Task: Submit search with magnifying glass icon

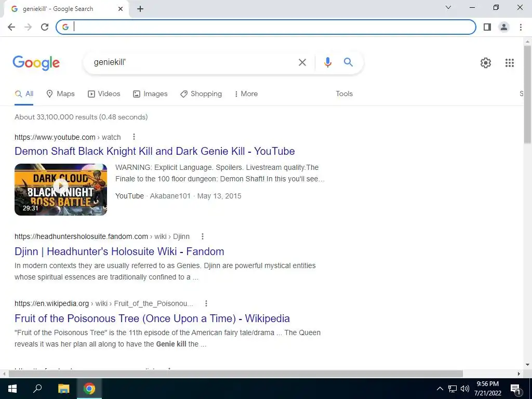Action: coord(348,62)
